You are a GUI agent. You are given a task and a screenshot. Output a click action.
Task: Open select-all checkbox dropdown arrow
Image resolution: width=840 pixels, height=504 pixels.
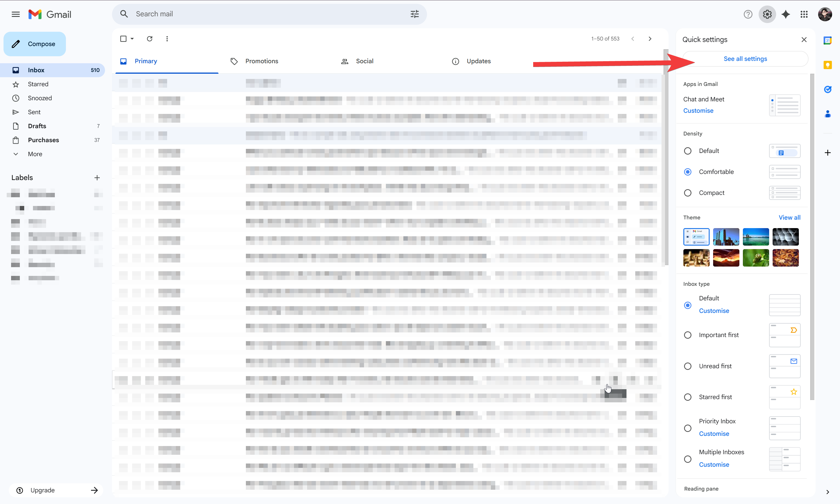132,39
